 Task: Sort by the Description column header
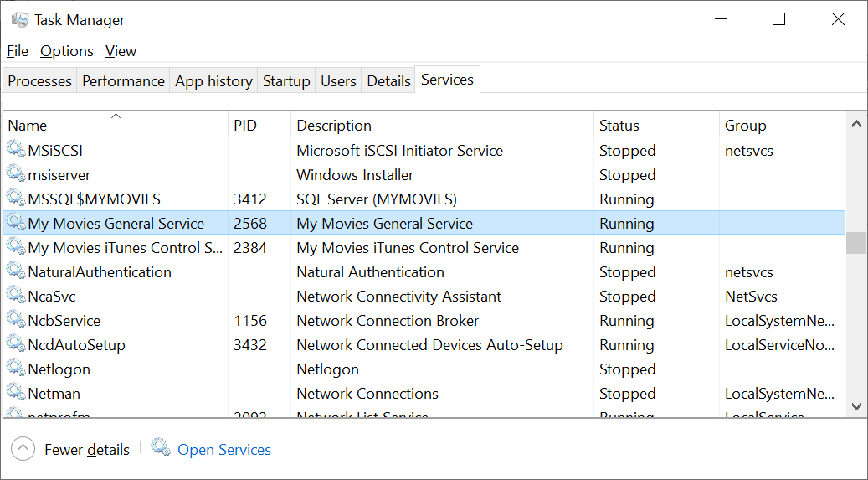coord(442,126)
